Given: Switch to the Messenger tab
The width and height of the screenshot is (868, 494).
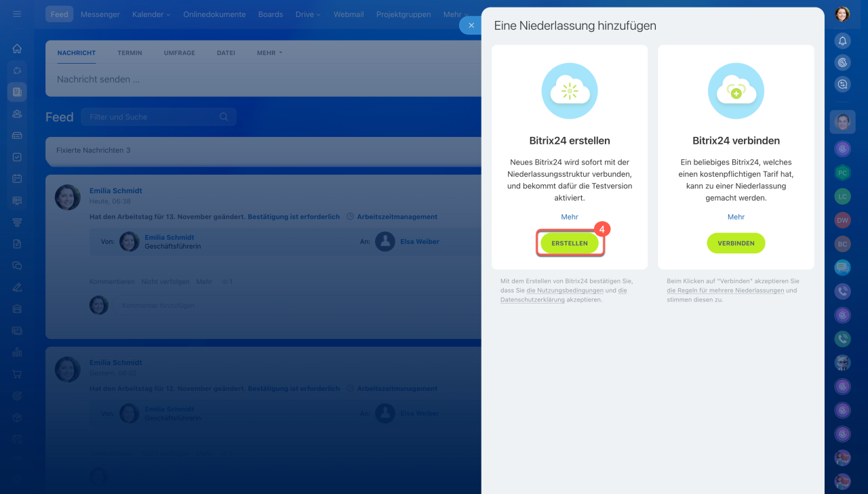Looking at the screenshot, I should (100, 14).
